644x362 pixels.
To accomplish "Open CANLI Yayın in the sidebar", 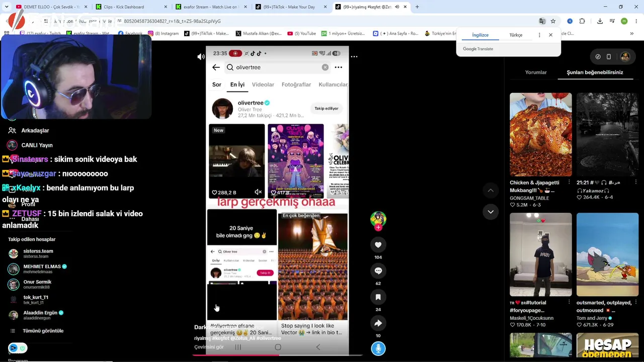I will click(37, 145).
